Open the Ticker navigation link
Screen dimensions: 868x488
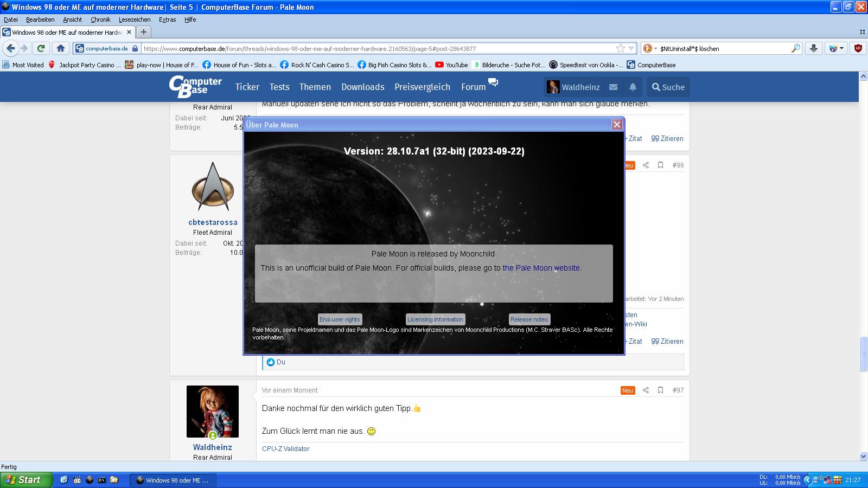[247, 87]
